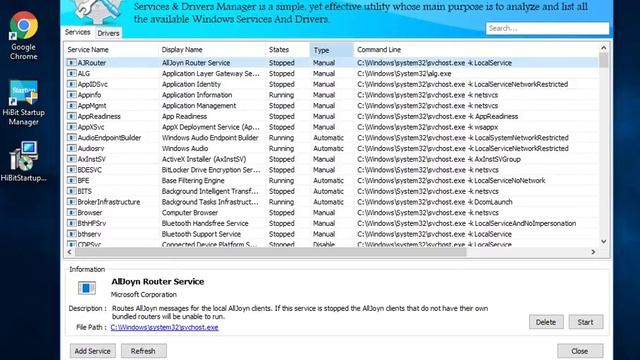640x360 pixels.
Task: Sort by Type column header
Action: pyautogui.click(x=331, y=50)
